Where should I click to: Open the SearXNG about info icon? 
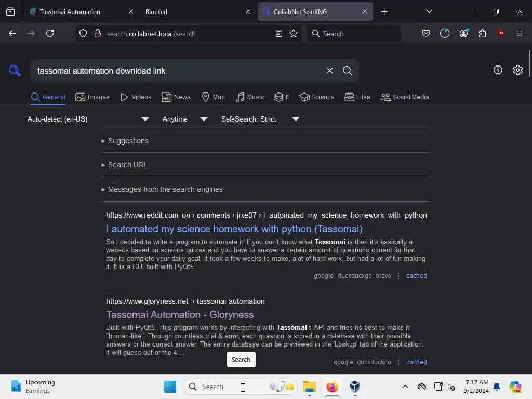pyautogui.click(x=498, y=70)
